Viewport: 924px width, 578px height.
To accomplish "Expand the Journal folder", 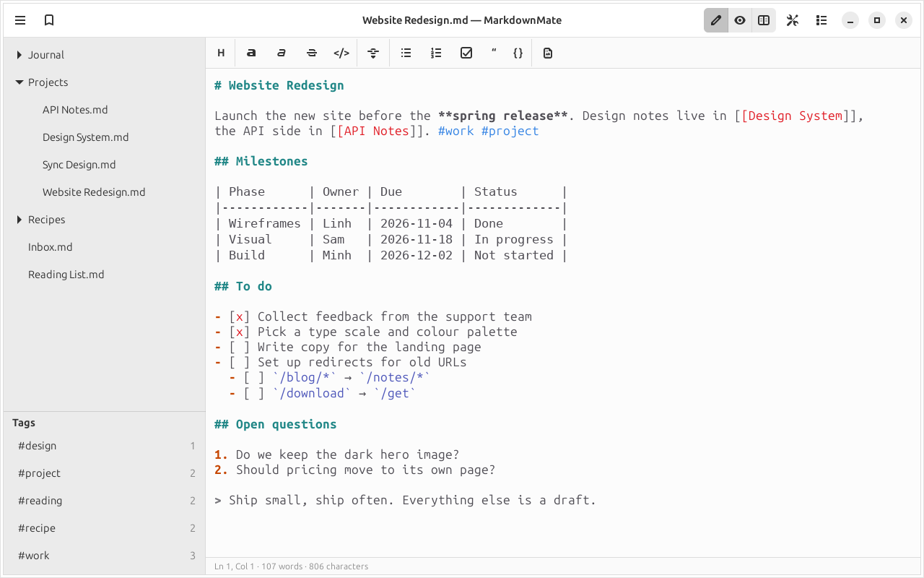I will click(x=19, y=55).
